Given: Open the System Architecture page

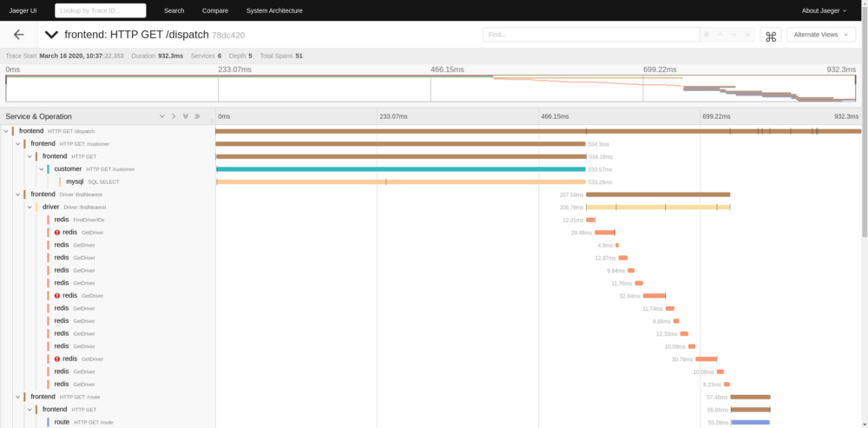Looking at the screenshot, I should [x=274, y=10].
